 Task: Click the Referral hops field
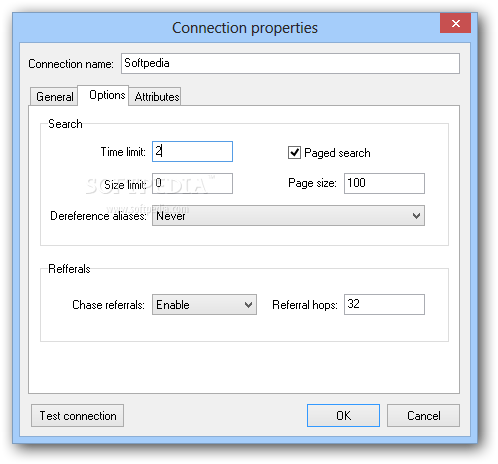point(384,304)
